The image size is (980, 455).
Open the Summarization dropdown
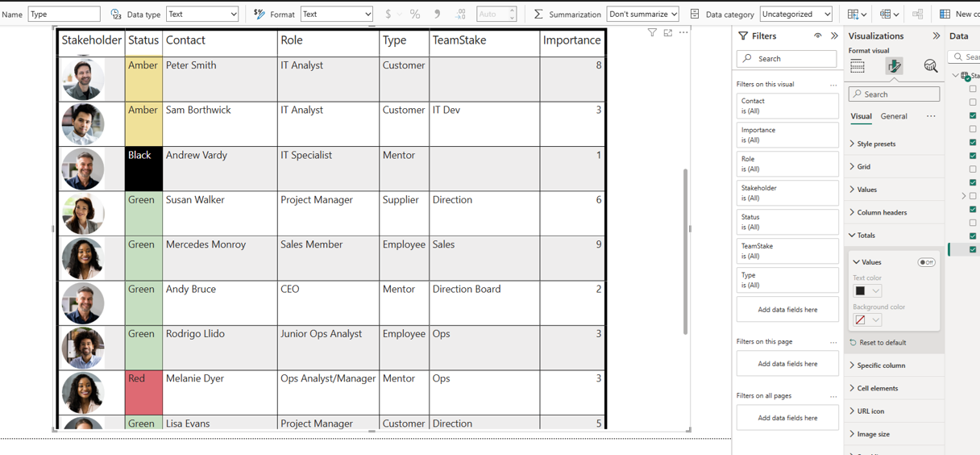(x=642, y=14)
